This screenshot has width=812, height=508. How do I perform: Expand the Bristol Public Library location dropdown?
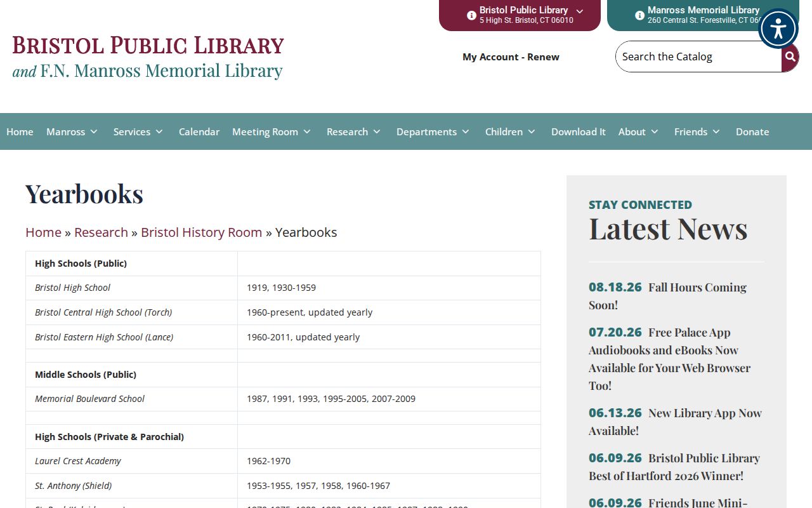(580, 11)
